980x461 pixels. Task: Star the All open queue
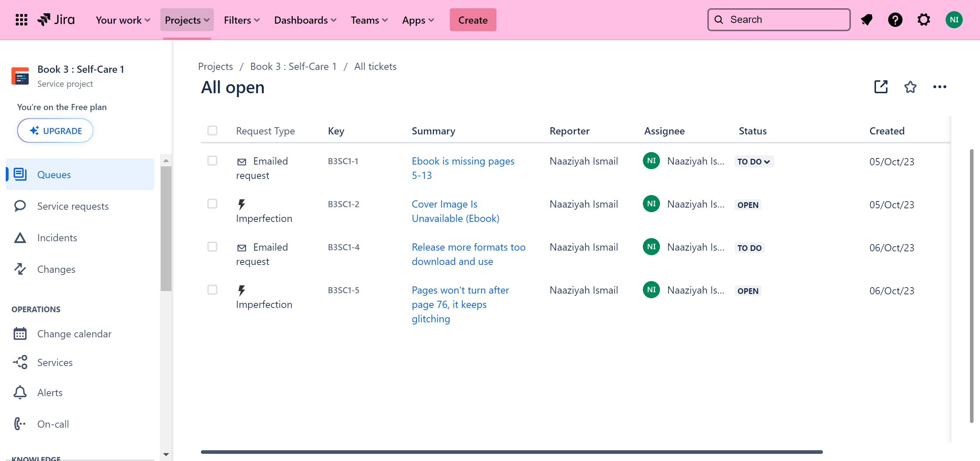[x=910, y=87]
